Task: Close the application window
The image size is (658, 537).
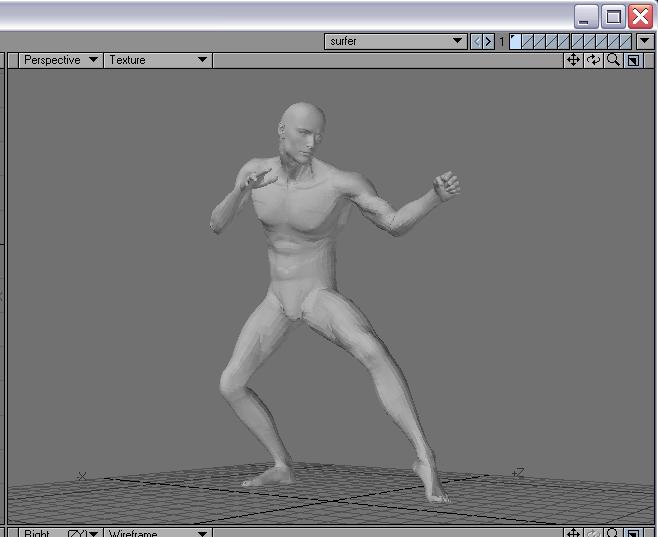Action: tap(640, 17)
